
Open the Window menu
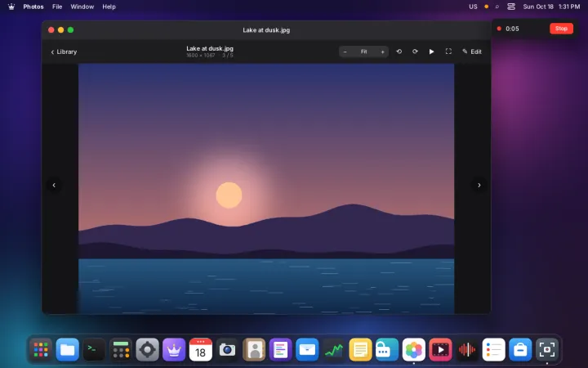coord(82,7)
